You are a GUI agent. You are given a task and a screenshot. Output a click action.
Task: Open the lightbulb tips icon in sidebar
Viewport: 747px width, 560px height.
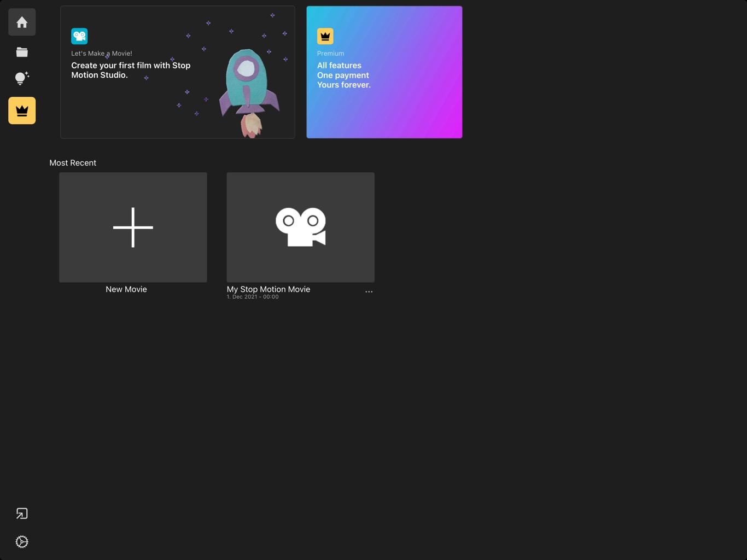(22, 78)
